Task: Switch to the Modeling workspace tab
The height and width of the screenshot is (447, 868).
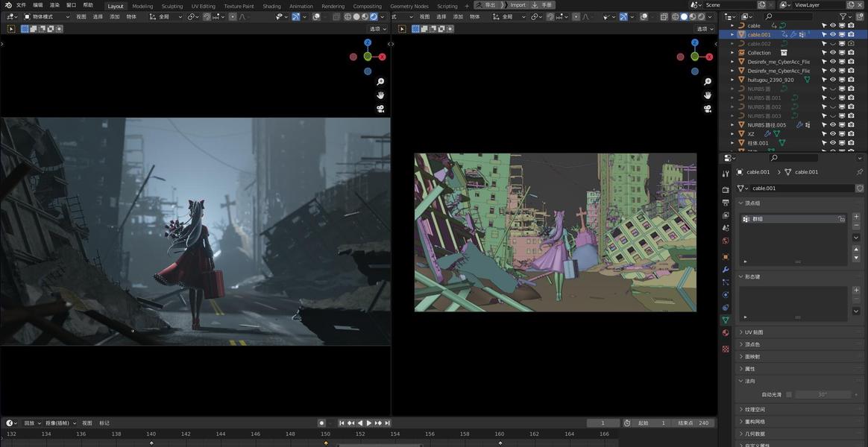Action: [143, 6]
